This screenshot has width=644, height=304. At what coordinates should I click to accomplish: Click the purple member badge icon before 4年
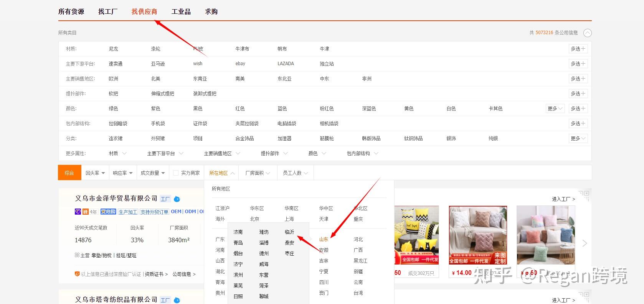(78, 212)
